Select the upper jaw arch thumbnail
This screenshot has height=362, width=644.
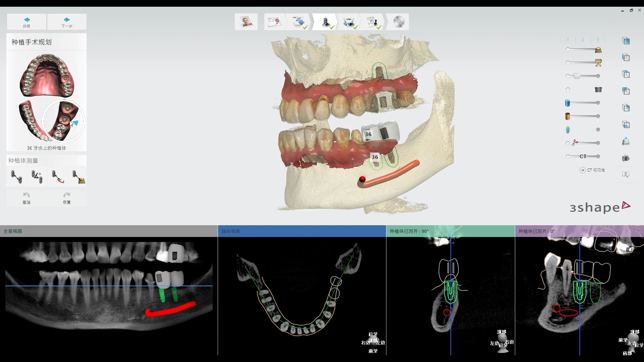pyautogui.click(x=46, y=75)
